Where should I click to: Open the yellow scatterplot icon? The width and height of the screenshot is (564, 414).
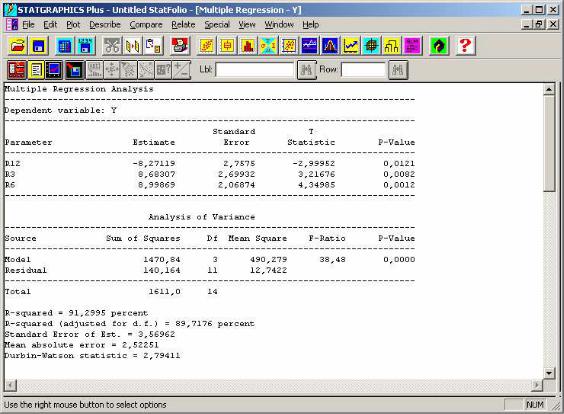click(206, 46)
